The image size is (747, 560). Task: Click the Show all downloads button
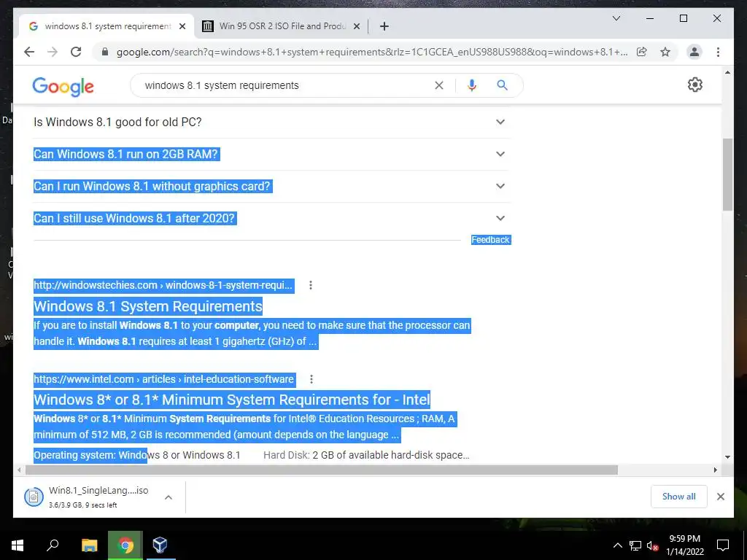[x=678, y=497]
